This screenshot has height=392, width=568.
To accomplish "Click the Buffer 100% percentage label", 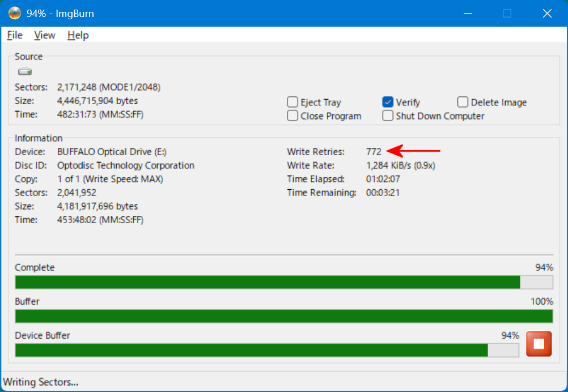I will (x=541, y=301).
